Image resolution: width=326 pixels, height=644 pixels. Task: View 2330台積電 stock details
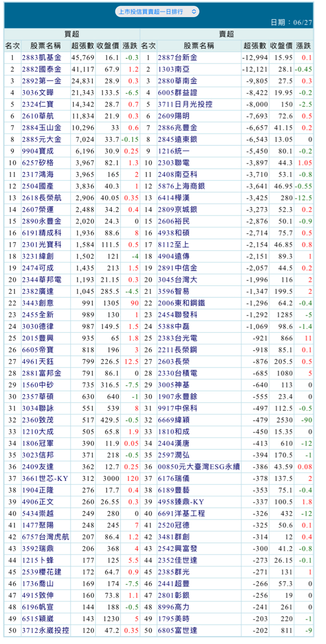click(x=178, y=373)
